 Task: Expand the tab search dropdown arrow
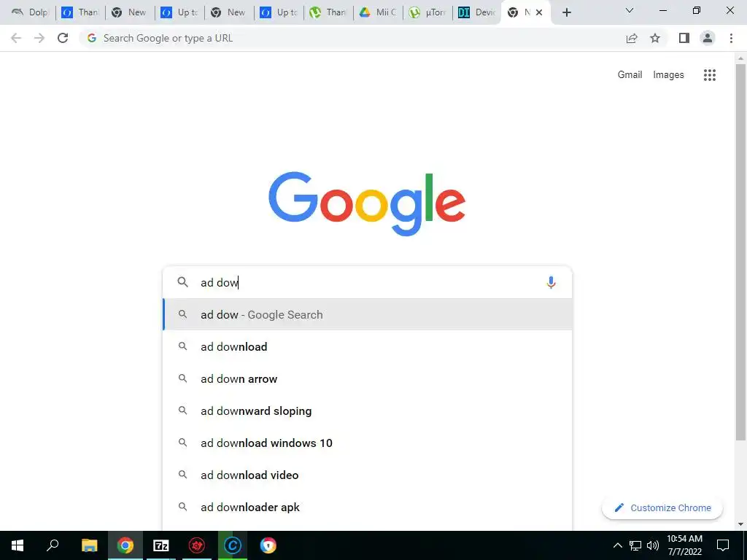(x=630, y=10)
